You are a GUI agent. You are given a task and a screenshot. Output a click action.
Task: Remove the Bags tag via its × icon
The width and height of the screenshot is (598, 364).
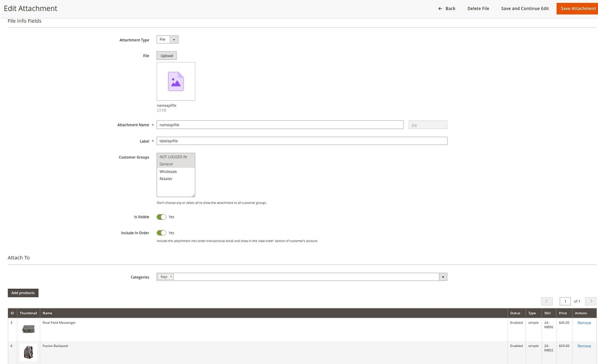(170, 277)
